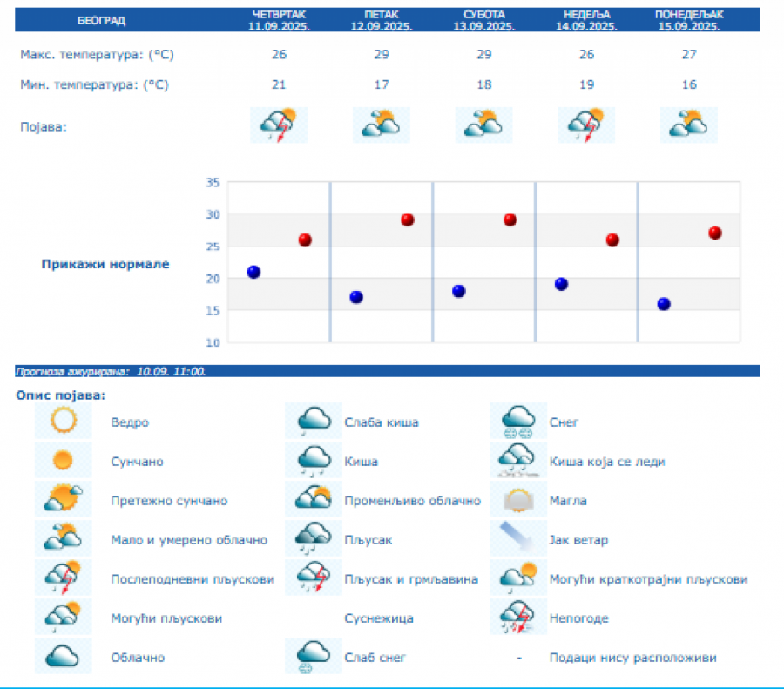Image resolution: width=784 pixels, height=689 pixels.
Task: Click the БЕОГРАД city header
Action: (x=101, y=20)
